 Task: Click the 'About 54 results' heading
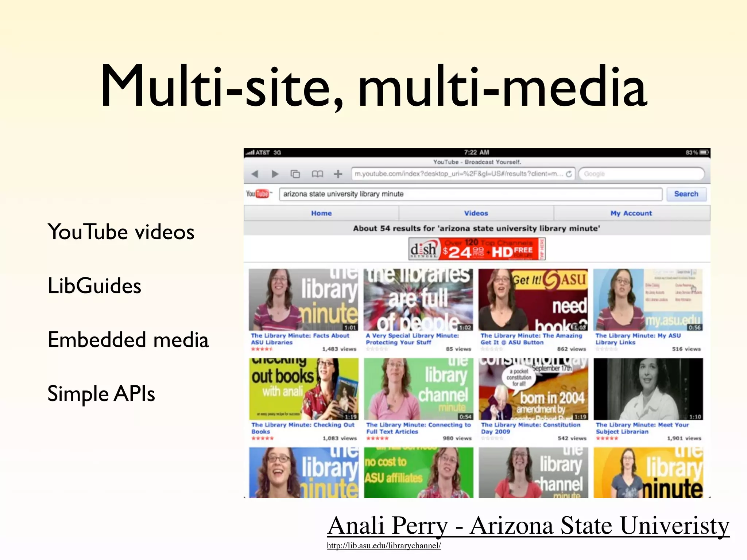(476, 229)
